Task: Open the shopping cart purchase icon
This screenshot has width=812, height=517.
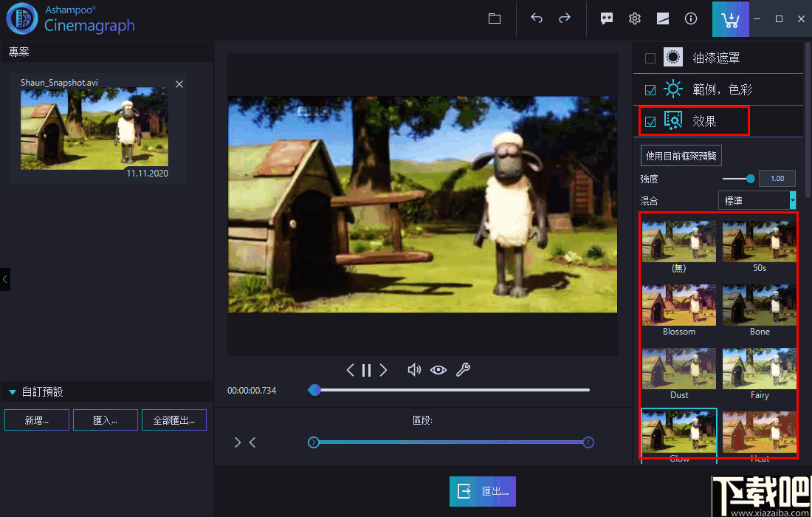Action: pos(730,19)
